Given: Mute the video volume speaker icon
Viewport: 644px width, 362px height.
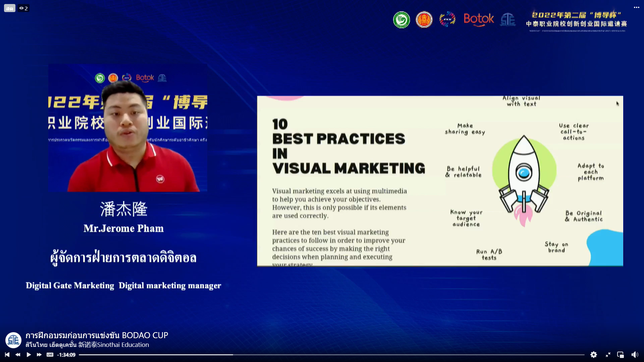Looking at the screenshot, I should coord(635,355).
